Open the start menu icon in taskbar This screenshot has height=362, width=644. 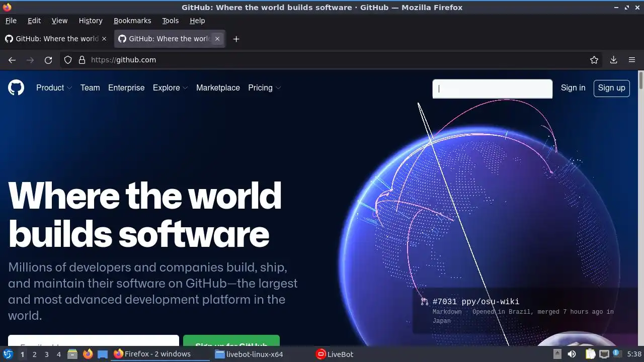[x=8, y=354]
